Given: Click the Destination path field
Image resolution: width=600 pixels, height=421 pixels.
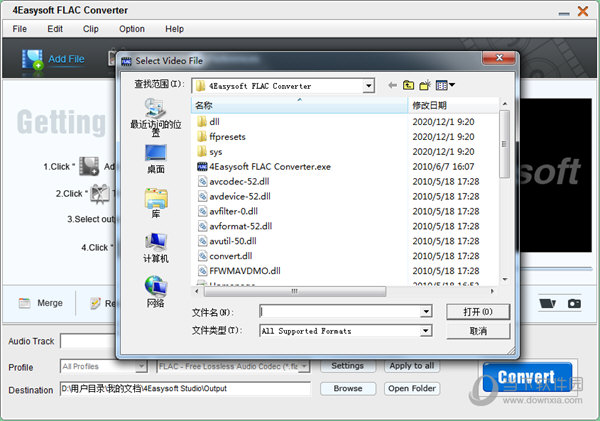Looking at the screenshot, I should (185, 388).
